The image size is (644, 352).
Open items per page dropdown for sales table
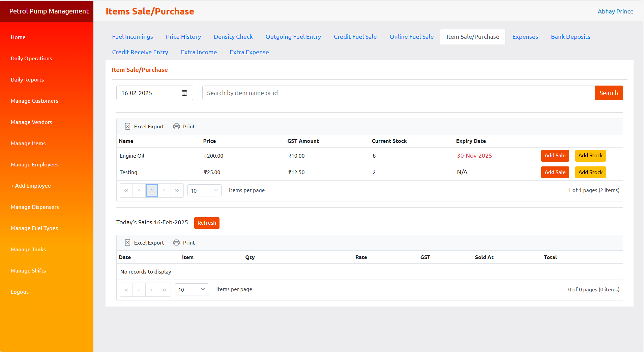[x=192, y=290]
